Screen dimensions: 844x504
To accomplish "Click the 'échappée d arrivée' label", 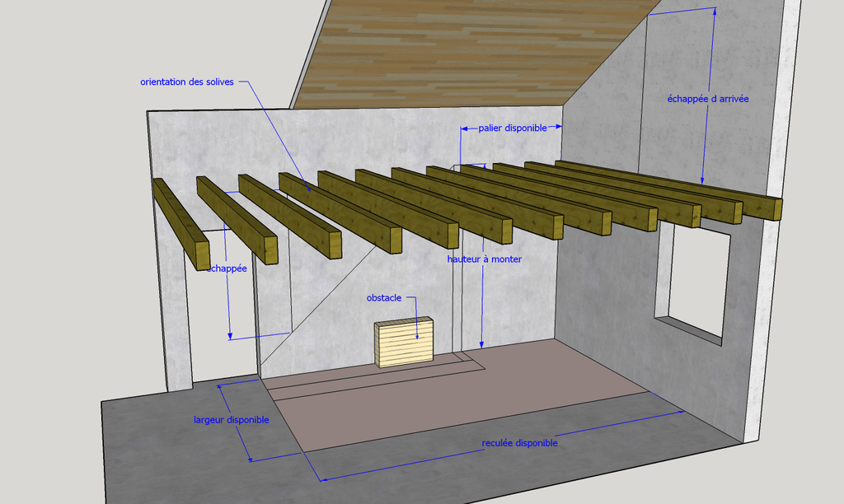I will click(x=708, y=99).
